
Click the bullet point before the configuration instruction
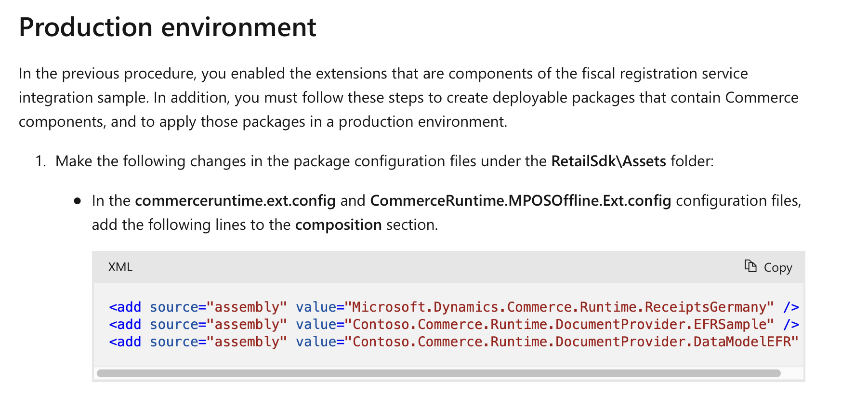click(78, 200)
